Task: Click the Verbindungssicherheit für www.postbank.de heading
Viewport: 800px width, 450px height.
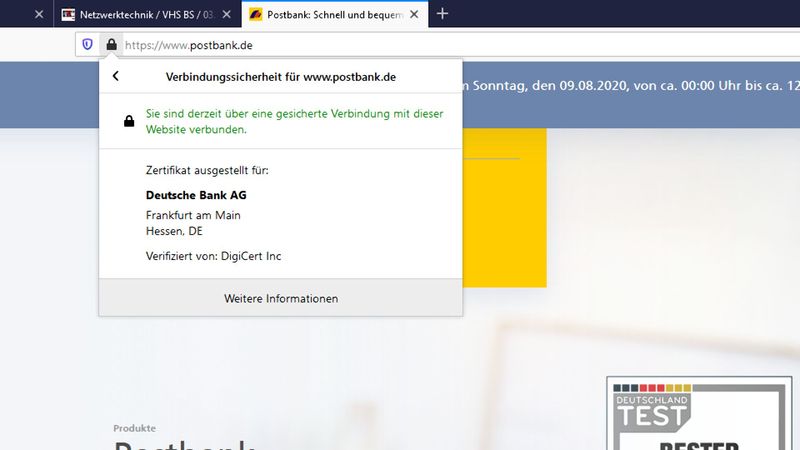Action: pyautogui.click(x=281, y=77)
